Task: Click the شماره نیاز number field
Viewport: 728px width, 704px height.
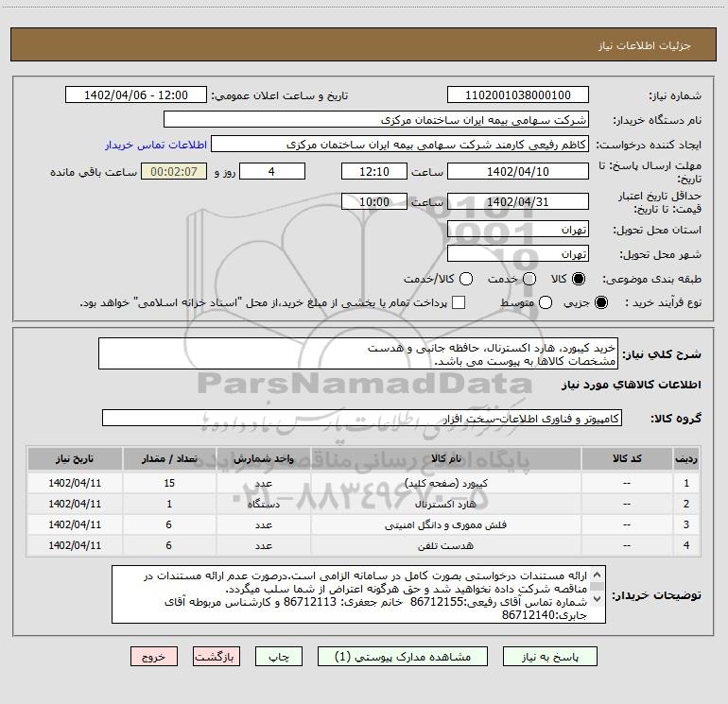Action: coord(518,94)
